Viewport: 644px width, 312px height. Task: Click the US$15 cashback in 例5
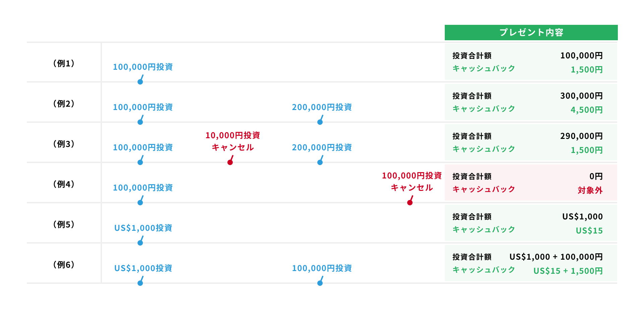[589, 231]
